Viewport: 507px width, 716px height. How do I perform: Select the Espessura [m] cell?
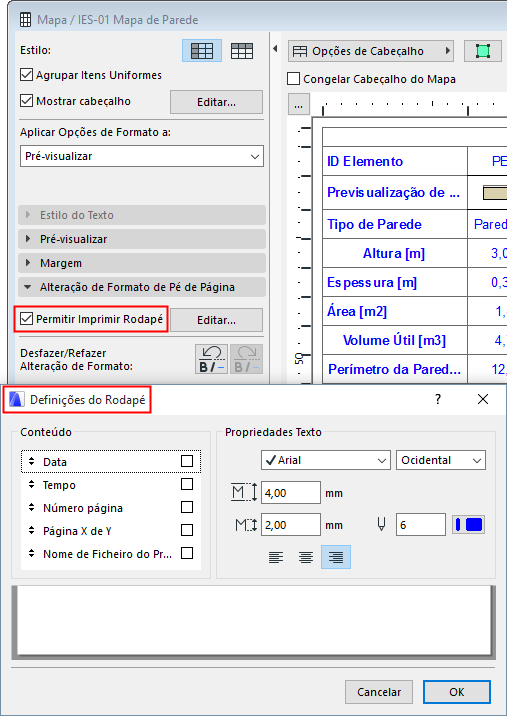pyautogui.click(x=395, y=282)
